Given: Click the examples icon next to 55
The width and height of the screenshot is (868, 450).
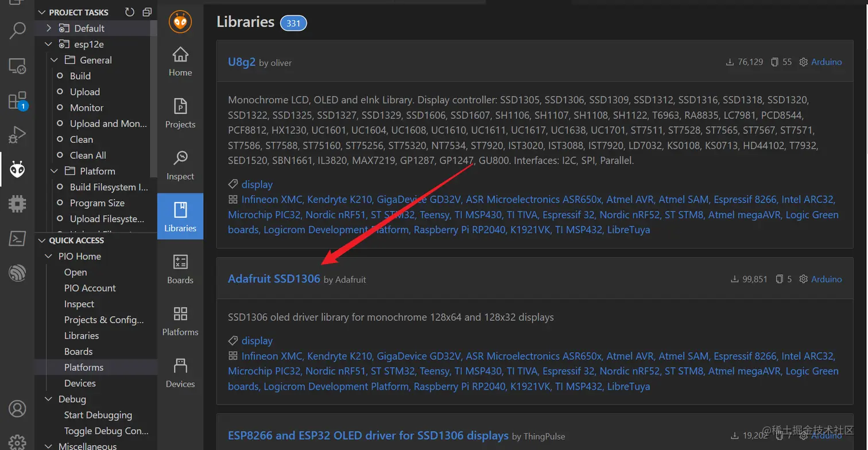Looking at the screenshot, I should coord(774,62).
